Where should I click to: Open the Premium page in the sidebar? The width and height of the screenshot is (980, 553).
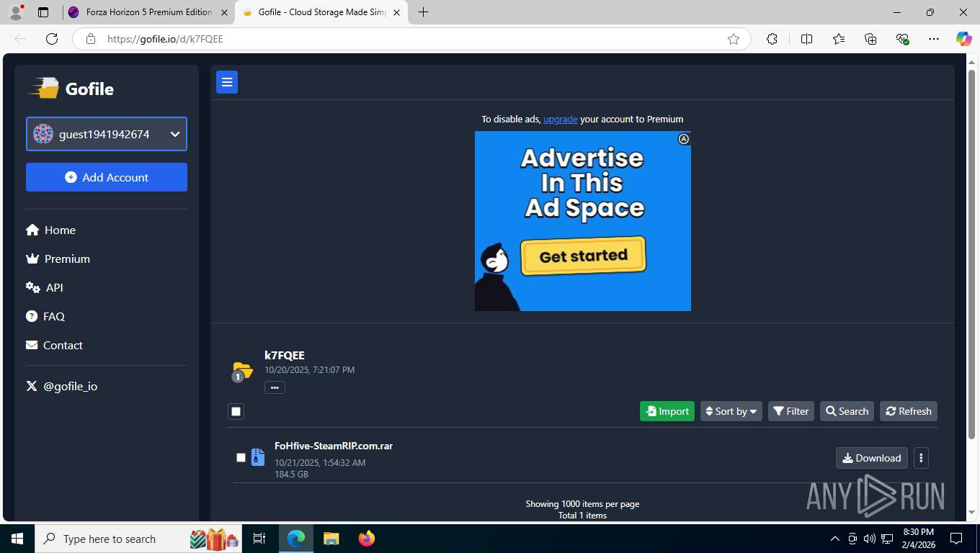(58, 258)
